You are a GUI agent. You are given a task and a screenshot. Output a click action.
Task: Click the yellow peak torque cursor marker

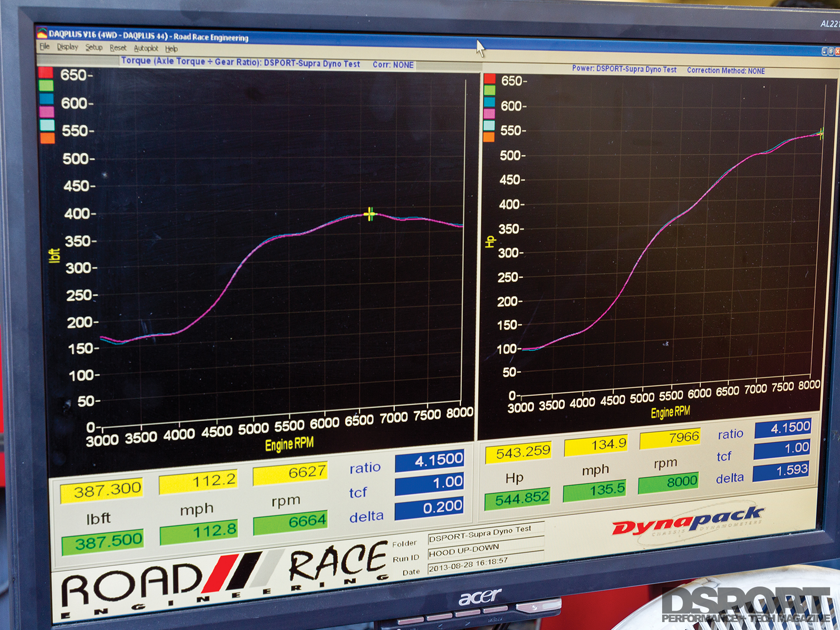(370, 214)
